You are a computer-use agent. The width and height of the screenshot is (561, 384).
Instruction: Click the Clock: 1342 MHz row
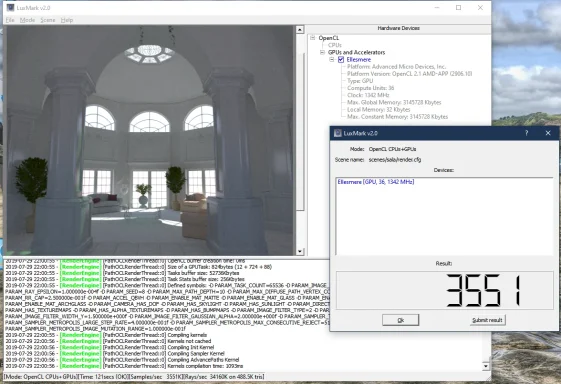[x=368, y=95]
